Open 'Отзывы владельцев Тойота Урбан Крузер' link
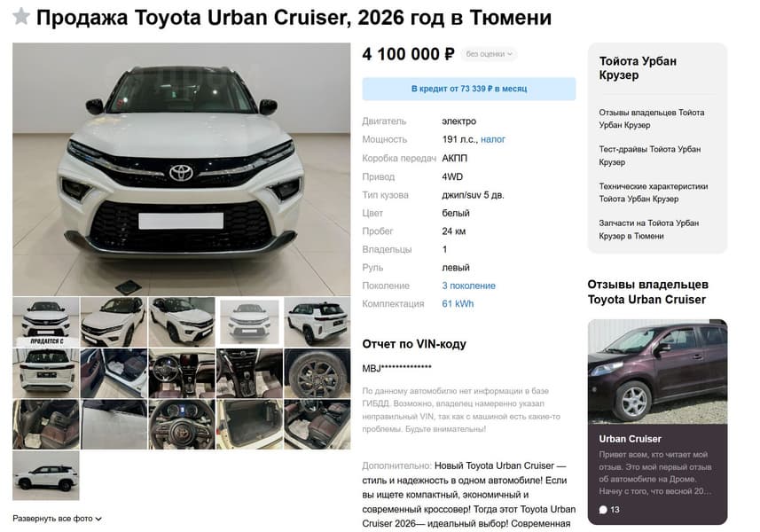The image size is (760, 532). [652, 119]
